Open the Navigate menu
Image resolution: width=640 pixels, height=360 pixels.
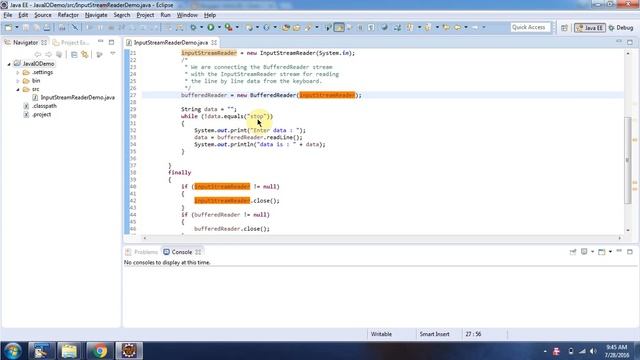pos(96,15)
